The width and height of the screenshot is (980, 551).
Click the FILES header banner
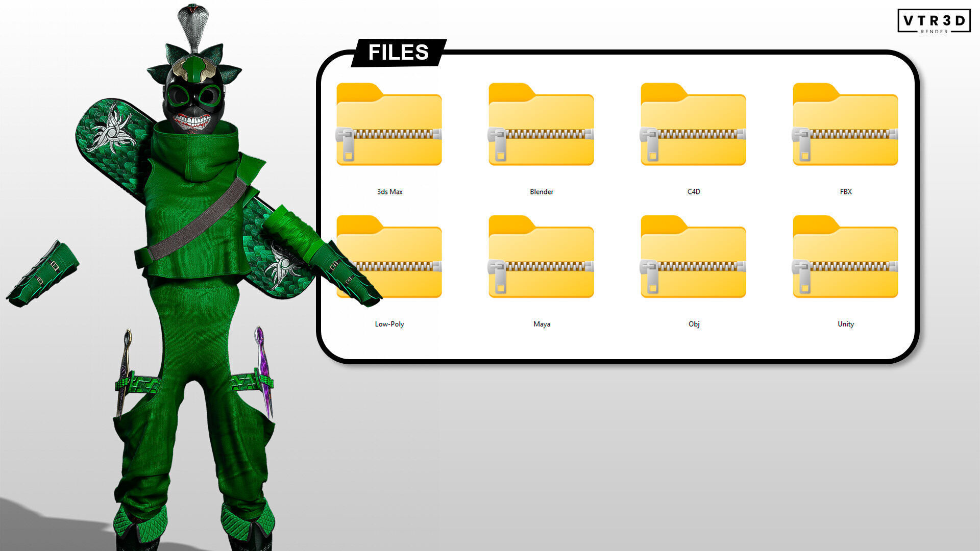(x=399, y=53)
